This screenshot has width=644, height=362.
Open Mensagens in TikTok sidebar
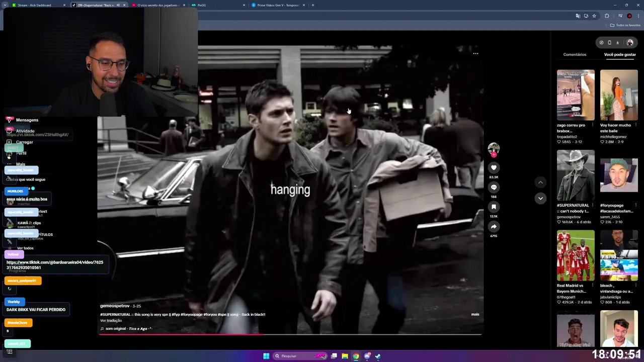click(x=27, y=120)
